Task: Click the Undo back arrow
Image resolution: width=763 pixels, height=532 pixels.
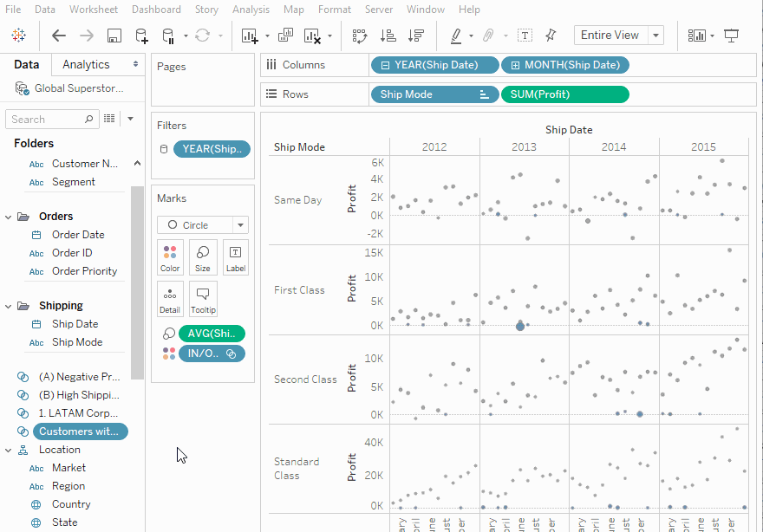Action: point(59,36)
